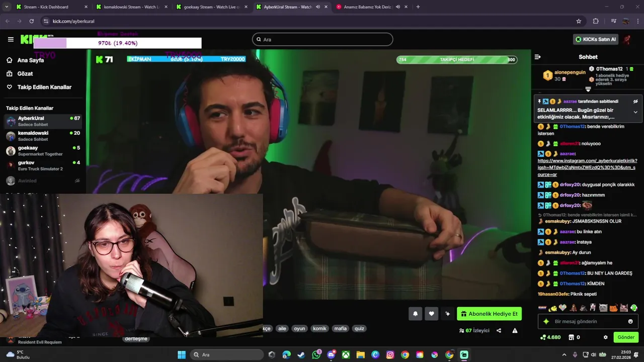Select AyberkUral channel in sidebar
The image size is (644, 362).
[43, 121]
